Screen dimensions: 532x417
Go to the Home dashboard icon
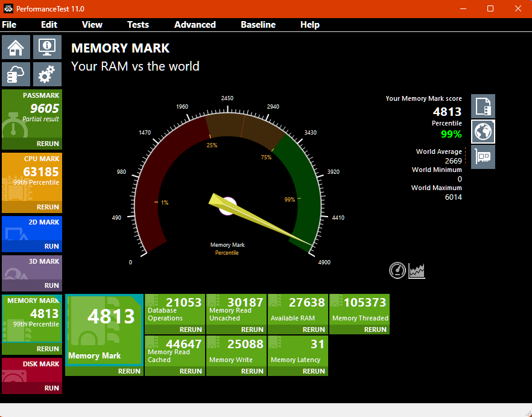click(16, 47)
